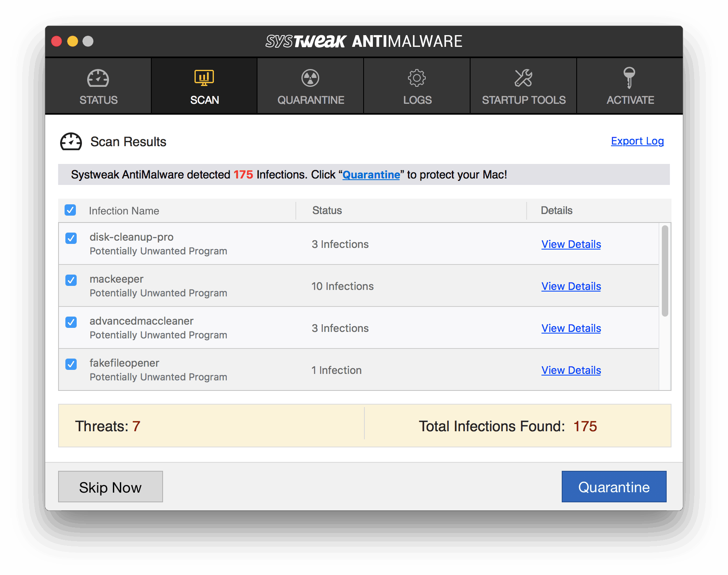728x575 pixels.
Task: Click the Status column header
Action: [x=327, y=210]
